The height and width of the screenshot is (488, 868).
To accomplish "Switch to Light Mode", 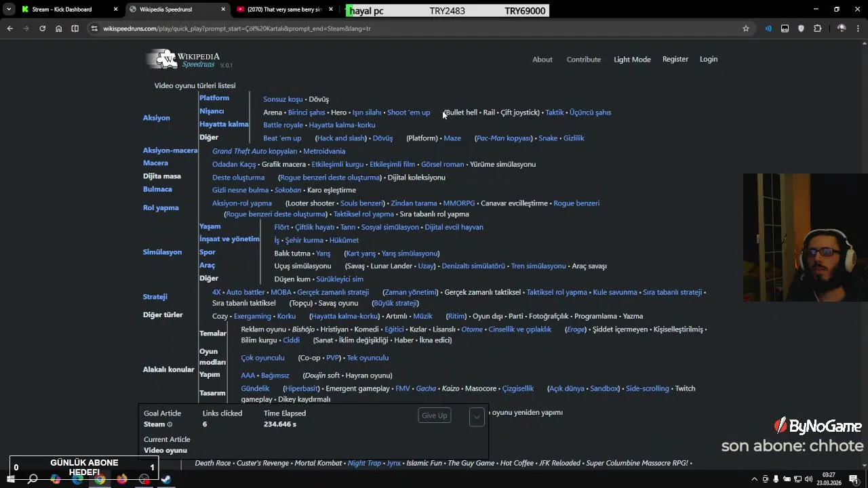I will coord(632,60).
